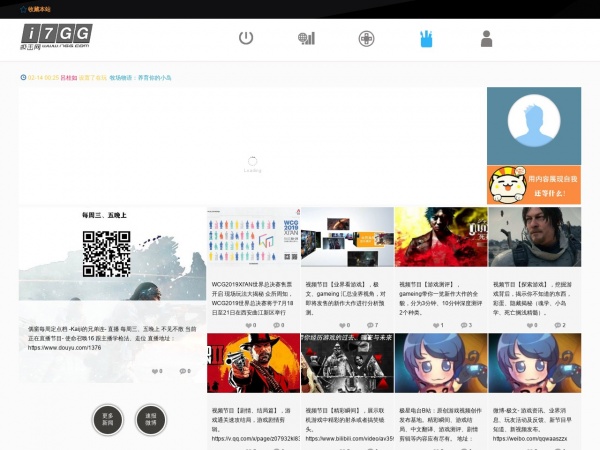Open the floating screenshots collage thumbnail
600x450 pixels.
347,237
